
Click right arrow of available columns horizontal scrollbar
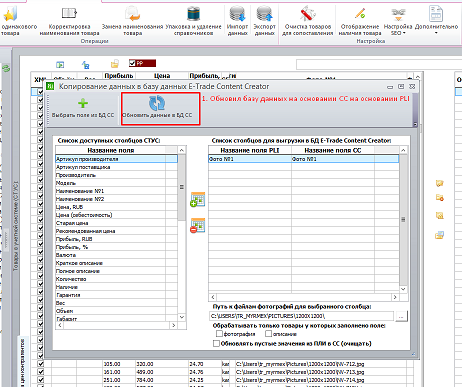(173, 325)
